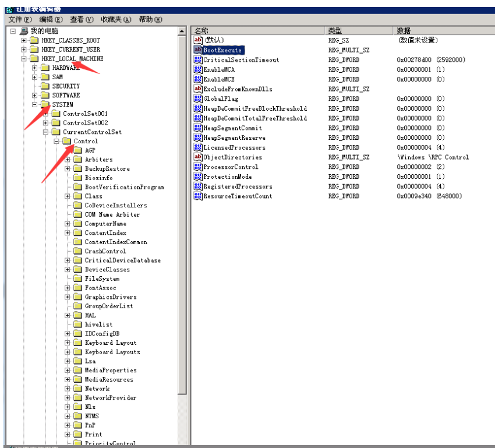This screenshot has width=495, height=448.
Task: Select the ContentIndexCommon key
Action: (116, 242)
